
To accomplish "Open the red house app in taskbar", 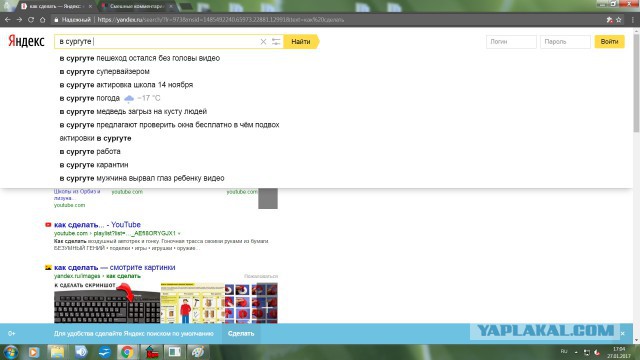I will point(152,352).
